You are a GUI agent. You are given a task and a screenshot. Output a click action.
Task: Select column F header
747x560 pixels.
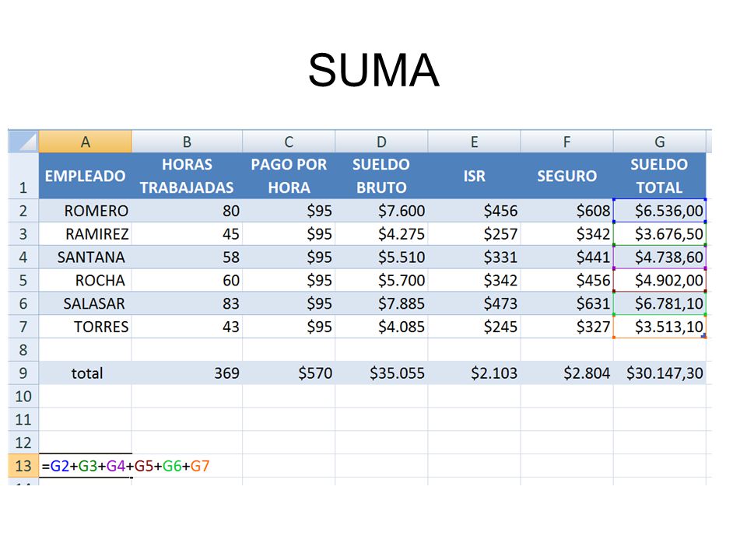click(566, 142)
